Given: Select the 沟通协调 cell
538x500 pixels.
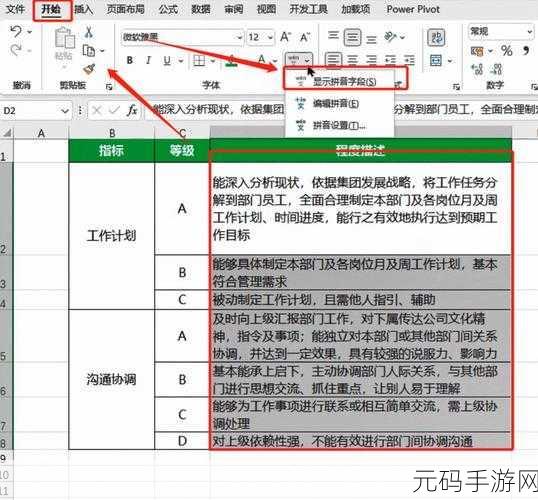Looking at the screenshot, I should 112,380.
